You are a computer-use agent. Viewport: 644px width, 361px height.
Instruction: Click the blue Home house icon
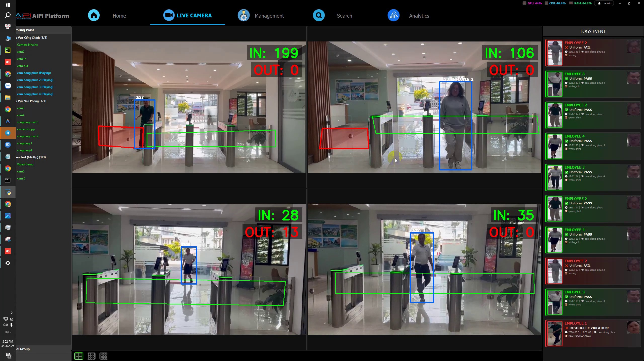point(94,15)
